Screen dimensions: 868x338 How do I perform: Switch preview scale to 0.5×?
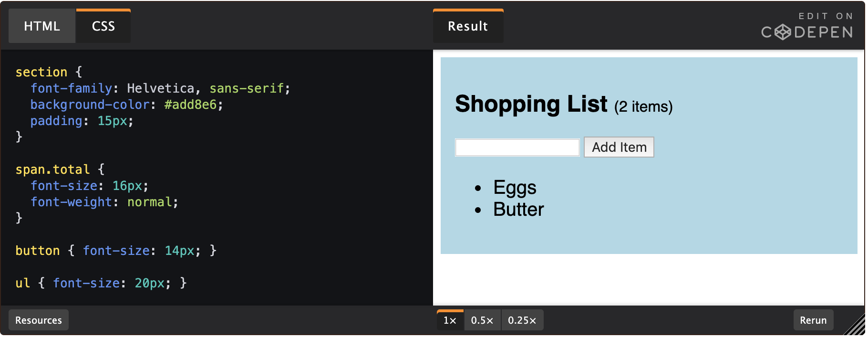[482, 320]
